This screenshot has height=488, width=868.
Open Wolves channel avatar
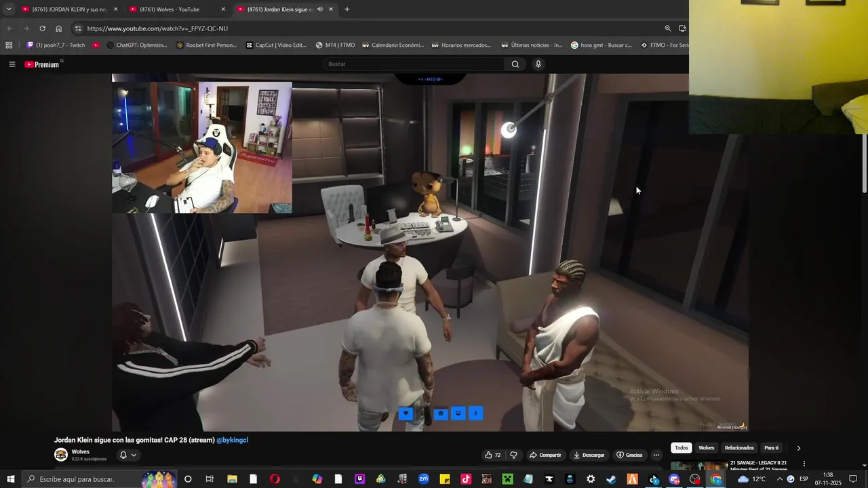coord(61,455)
